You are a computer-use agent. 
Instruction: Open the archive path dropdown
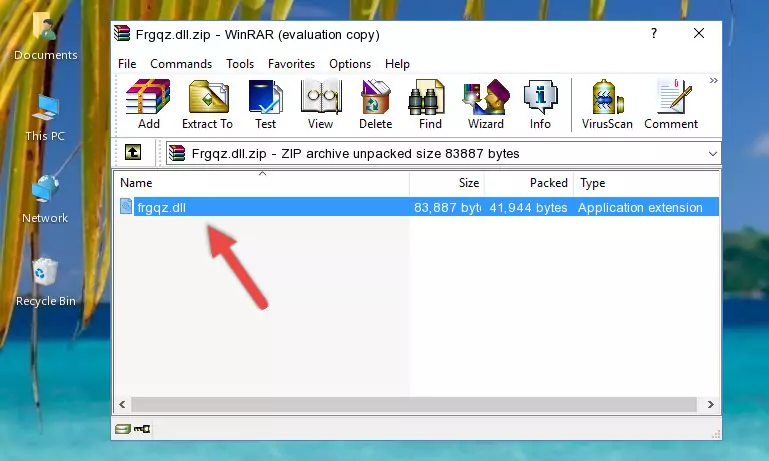[713, 154]
